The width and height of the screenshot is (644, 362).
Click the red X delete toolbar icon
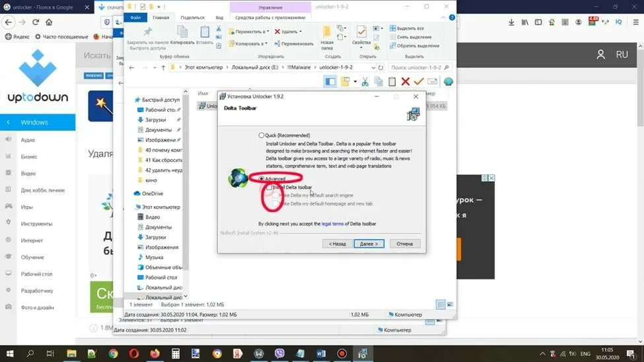(406, 81)
